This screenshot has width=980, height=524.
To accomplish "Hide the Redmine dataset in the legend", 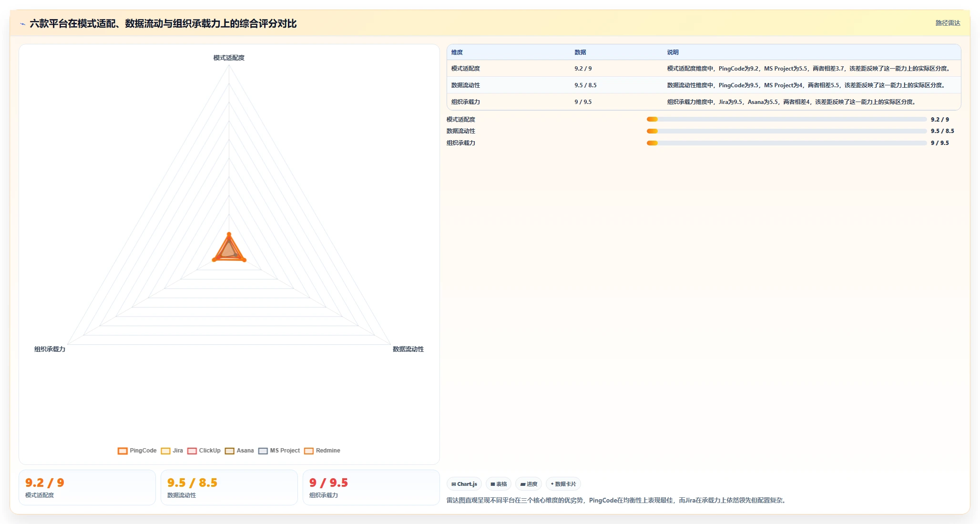I will (x=322, y=451).
